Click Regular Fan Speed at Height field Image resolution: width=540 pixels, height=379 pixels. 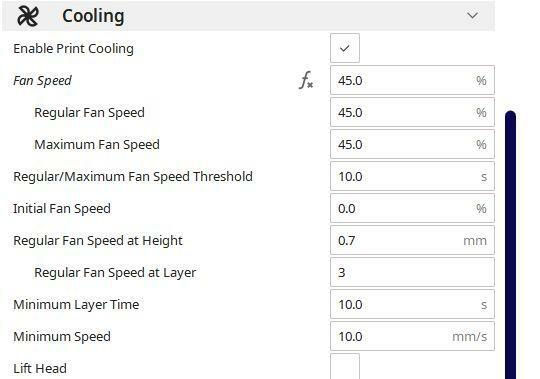pos(412,240)
